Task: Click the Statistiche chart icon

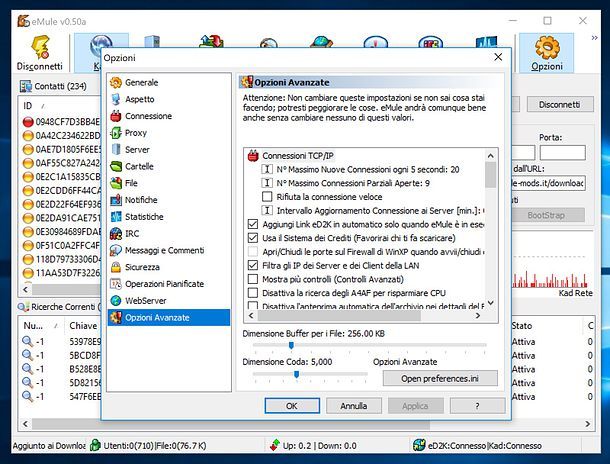Action: point(116,217)
